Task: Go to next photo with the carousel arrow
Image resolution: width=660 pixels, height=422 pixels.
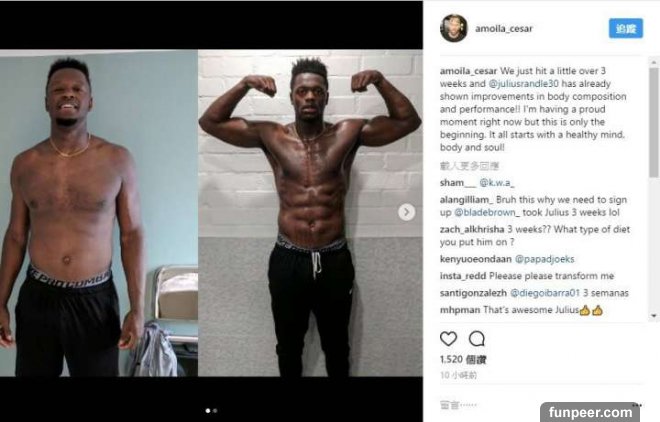Action: pyautogui.click(x=406, y=212)
